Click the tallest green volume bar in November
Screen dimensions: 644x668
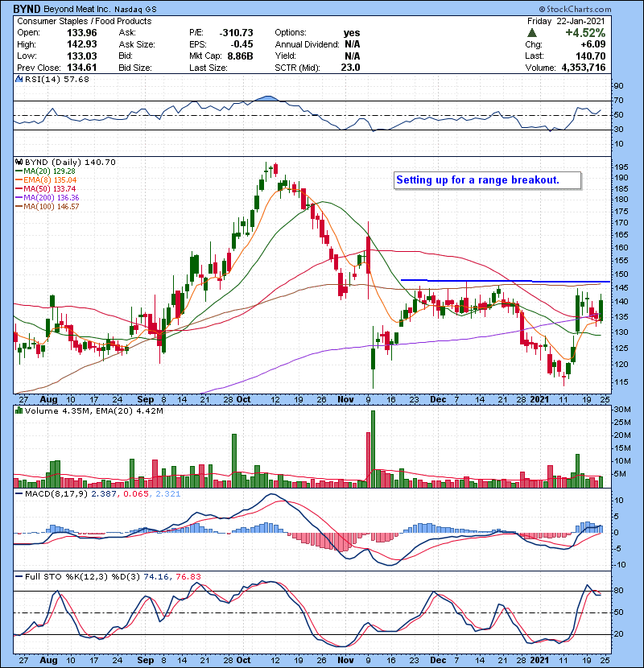click(373, 449)
